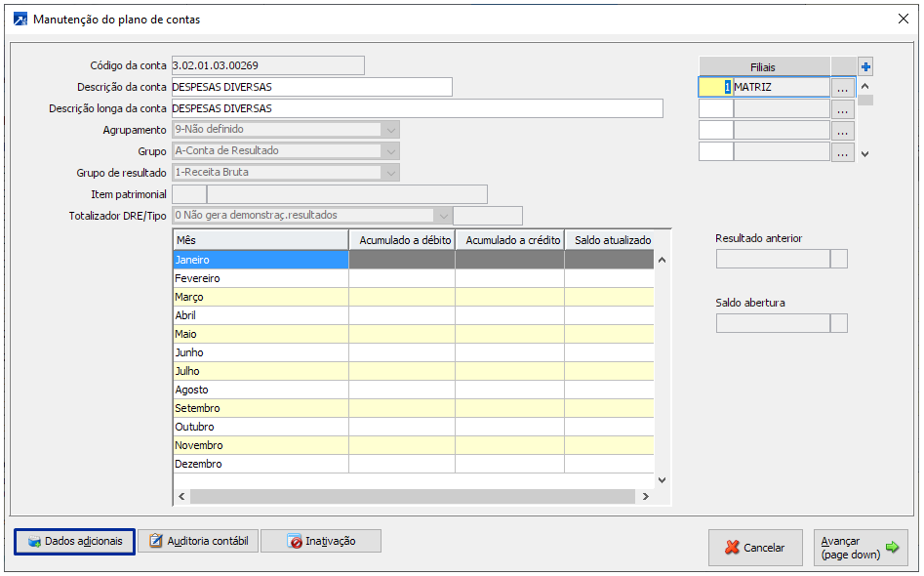Image resolution: width=924 pixels, height=576 pixels.
Task: Select the Setembro row
Action: coord(413,408)
